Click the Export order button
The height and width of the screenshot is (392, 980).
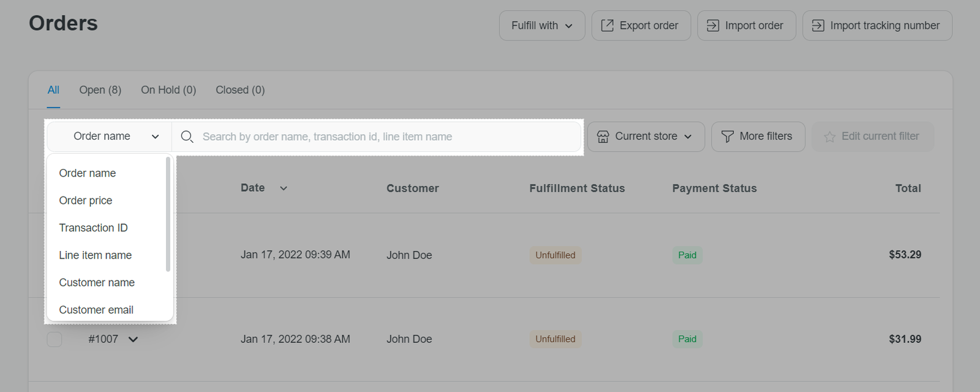[641, 26]
